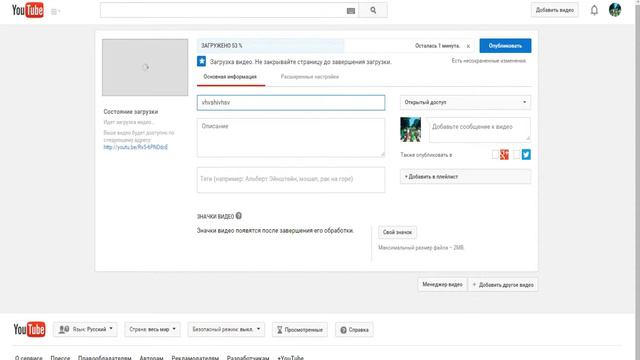Open the Страна: весь мир dropdown

click(x=152, y=329)
